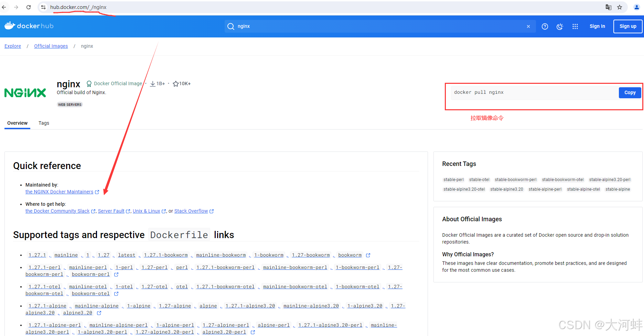Click the Docker Hub whale logo
This screenshot has width=644, height=336.
point(10,25)
